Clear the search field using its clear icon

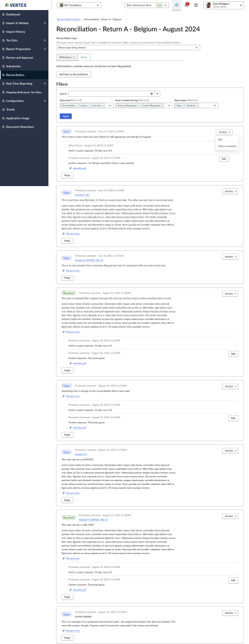pyautogui.click(x=151, y=94)
